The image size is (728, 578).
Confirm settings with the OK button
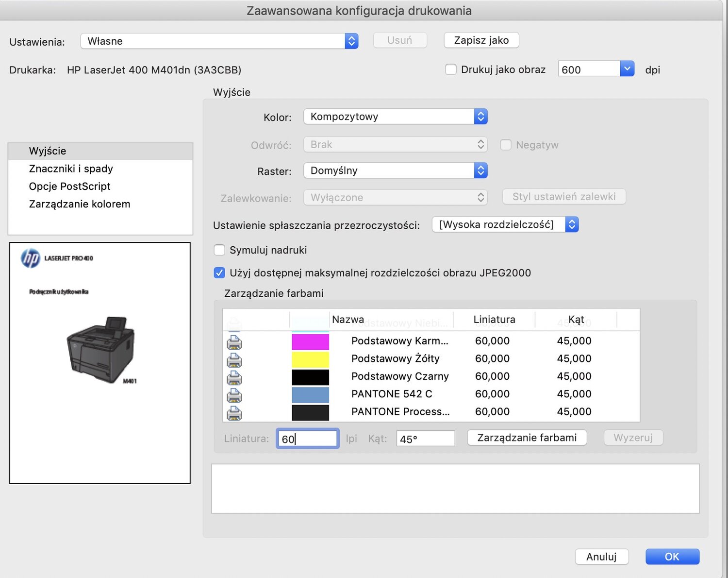(x=672, y=557)
